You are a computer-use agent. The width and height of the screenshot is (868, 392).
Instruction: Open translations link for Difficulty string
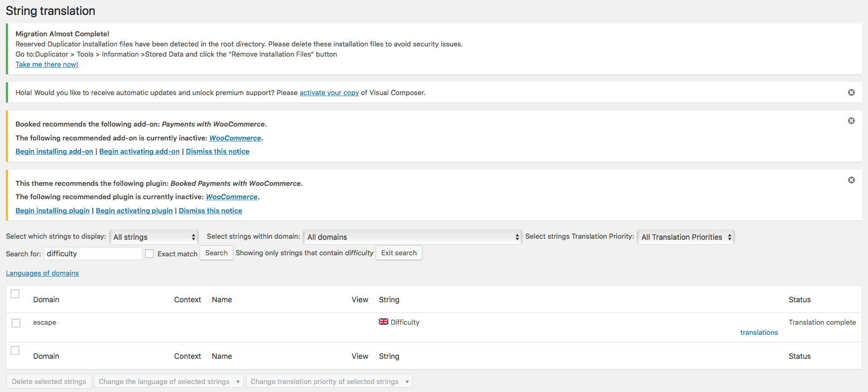[x=759, y=332]
